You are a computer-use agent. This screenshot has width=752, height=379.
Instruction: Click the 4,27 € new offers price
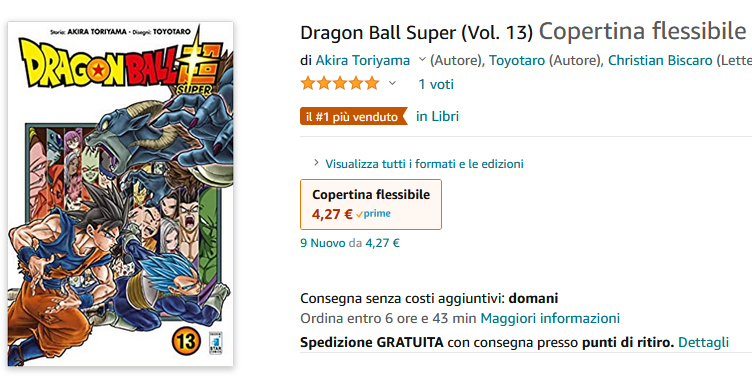pyautogui.click(x=382, y=243)
